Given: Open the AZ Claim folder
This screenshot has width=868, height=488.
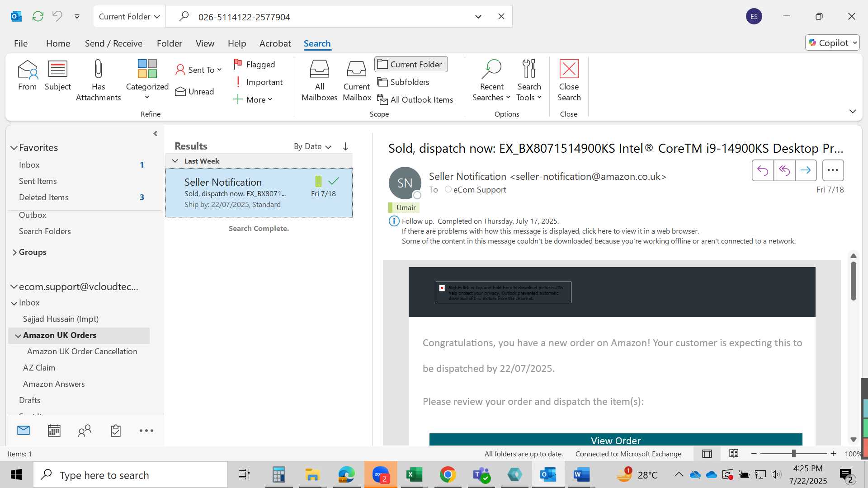Looking at the screenshot, I should [39, 368].
